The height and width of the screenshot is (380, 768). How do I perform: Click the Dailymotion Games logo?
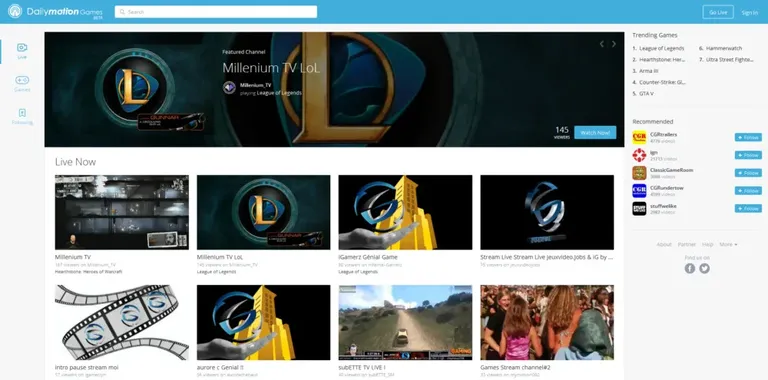tap(55, 11)
